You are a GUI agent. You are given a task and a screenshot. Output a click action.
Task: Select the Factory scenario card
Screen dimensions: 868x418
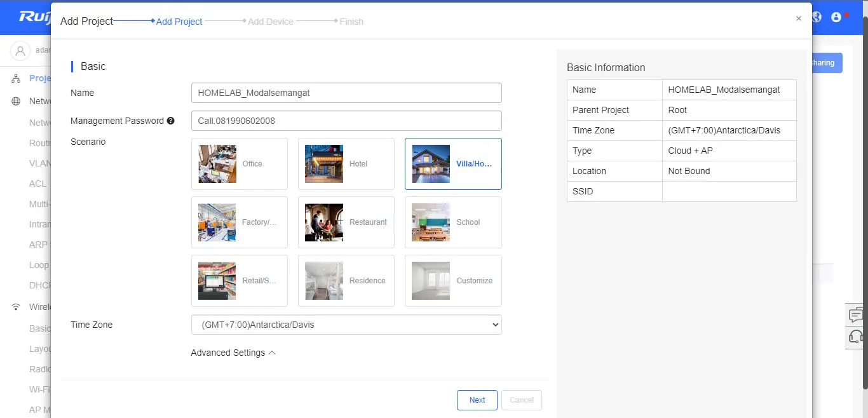pos(240,222)
